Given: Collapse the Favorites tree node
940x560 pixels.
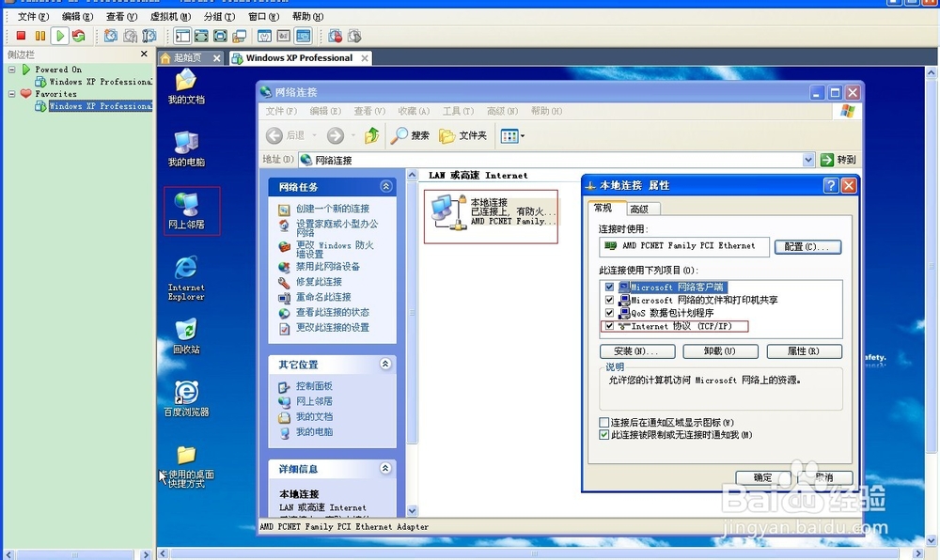Looking at the screenshot, I should (11, 94).
